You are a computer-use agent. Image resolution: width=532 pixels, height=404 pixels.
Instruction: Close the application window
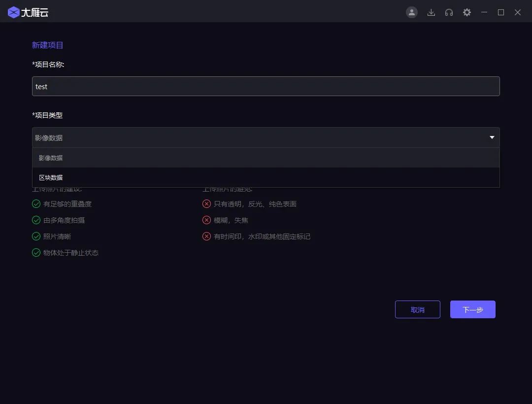517,12
